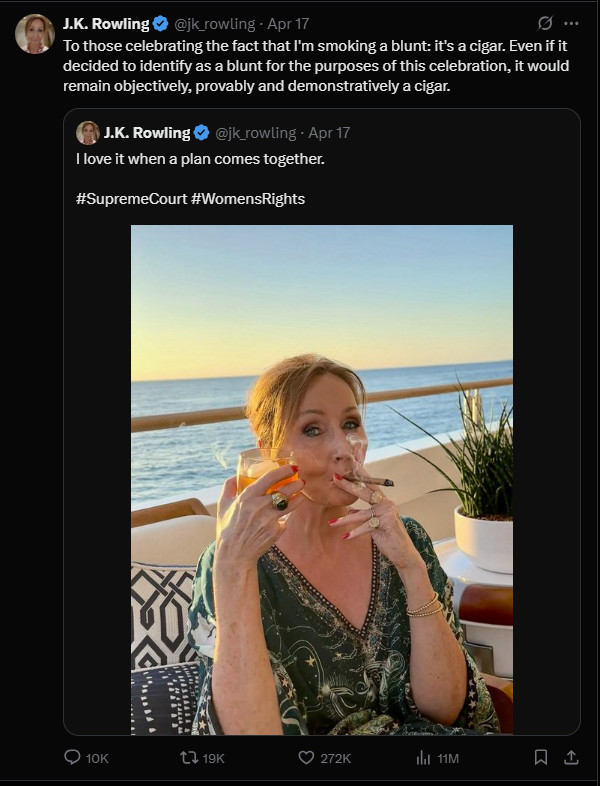Click the blue verified badge in the main tweet header
Viewport: 600px width, 786px height.
point(160,24)
